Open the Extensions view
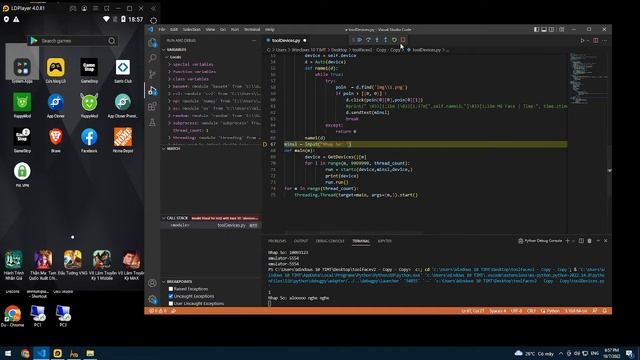 pos(152,107)
